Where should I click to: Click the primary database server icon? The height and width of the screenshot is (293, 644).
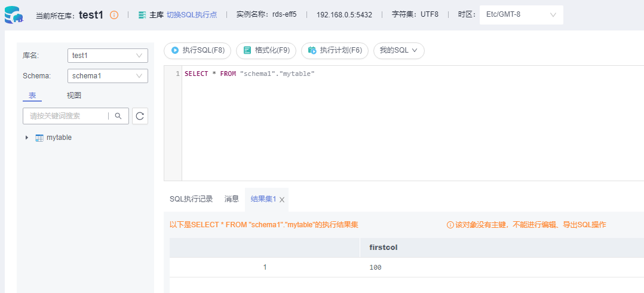click(142, 15)
